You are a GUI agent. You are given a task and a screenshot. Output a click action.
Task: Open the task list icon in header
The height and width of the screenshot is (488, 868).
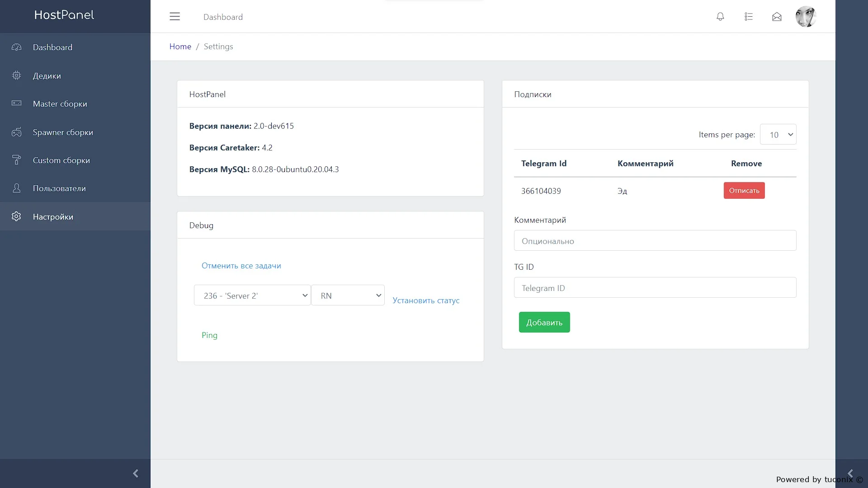[x=749, y=17]
